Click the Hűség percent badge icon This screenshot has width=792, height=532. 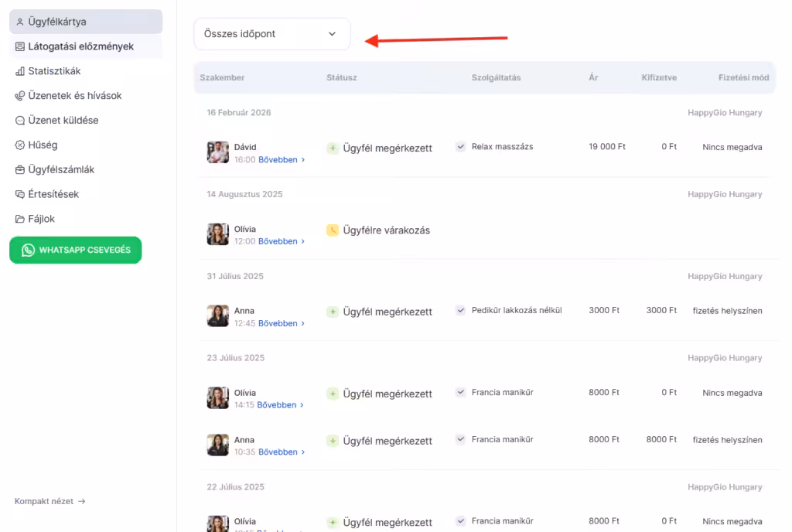pyautogui.click(x=20, y=145)
